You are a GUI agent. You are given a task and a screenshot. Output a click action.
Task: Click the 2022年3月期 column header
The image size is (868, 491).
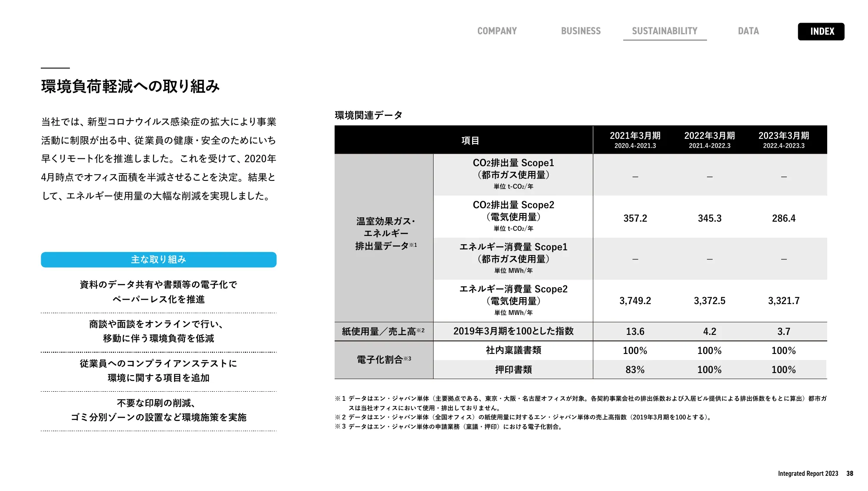coord(710,140)
